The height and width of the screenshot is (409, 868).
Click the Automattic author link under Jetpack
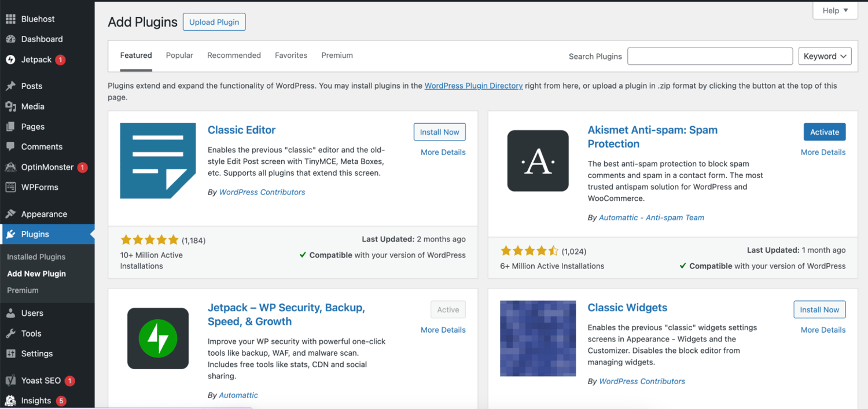click(238, 395)
